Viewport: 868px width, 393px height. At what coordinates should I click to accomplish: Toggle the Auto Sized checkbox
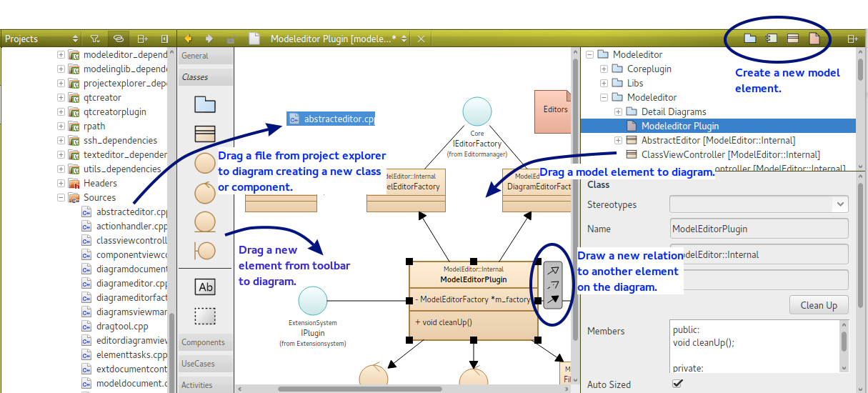point(677,384)
